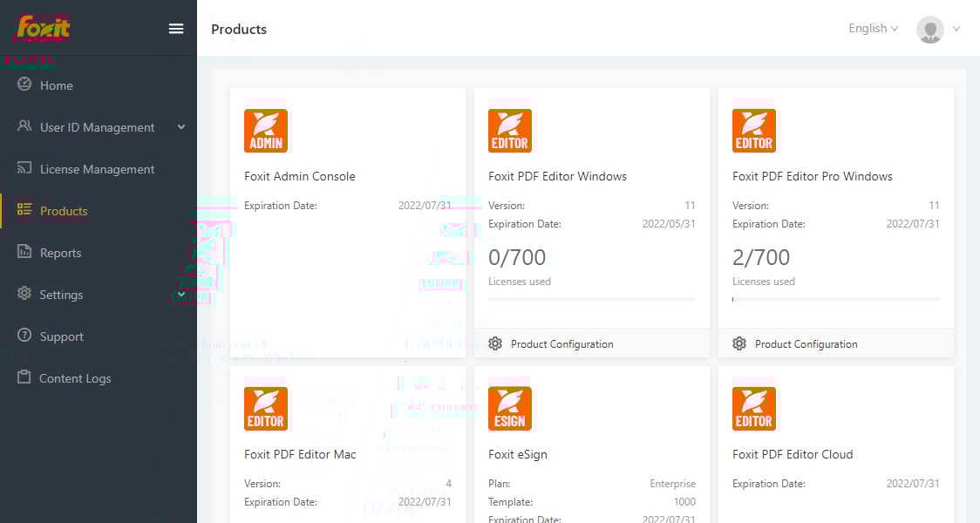Toggle the hamburger sidebar menu

tap(176, 29)
